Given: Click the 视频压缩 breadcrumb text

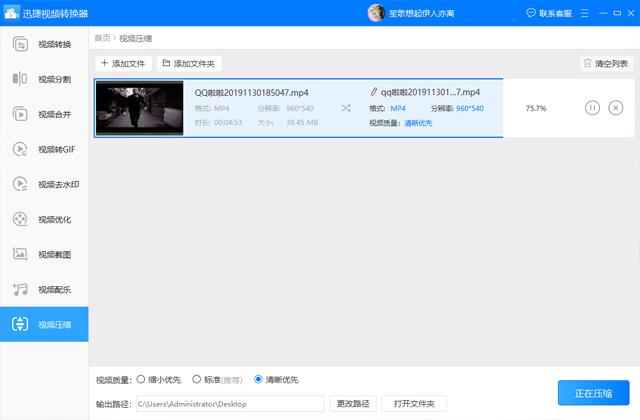Looking at the screenshot, I should (x=136, y=38).
